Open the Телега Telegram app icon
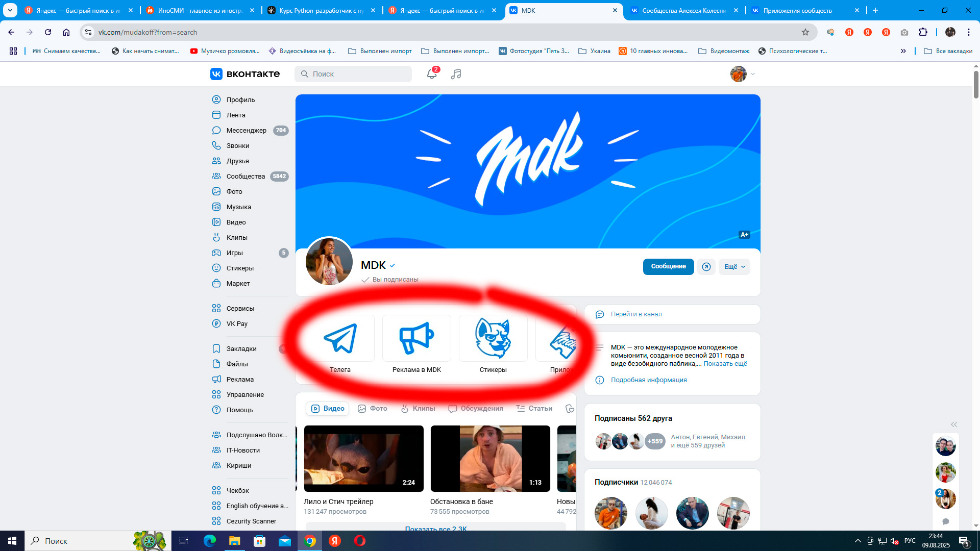The height and width of the screenshot is (551, 980). [340, 338]
